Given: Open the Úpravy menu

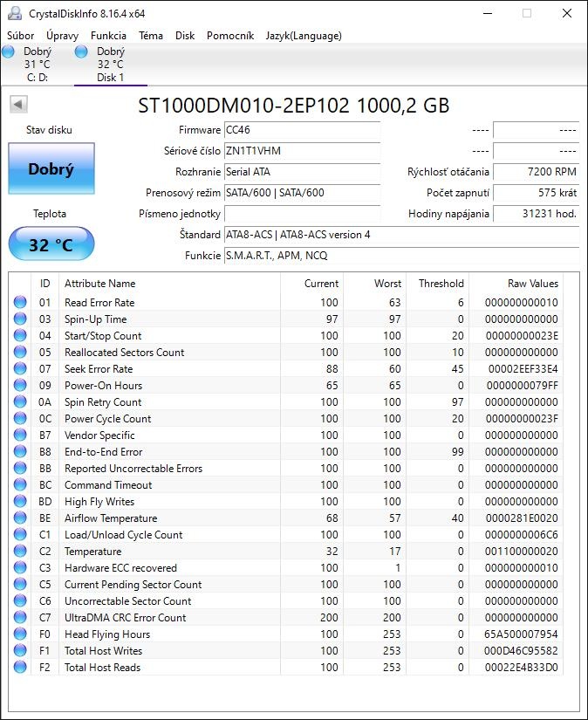Looking at the screenshot, I should (x=62, y=36).
